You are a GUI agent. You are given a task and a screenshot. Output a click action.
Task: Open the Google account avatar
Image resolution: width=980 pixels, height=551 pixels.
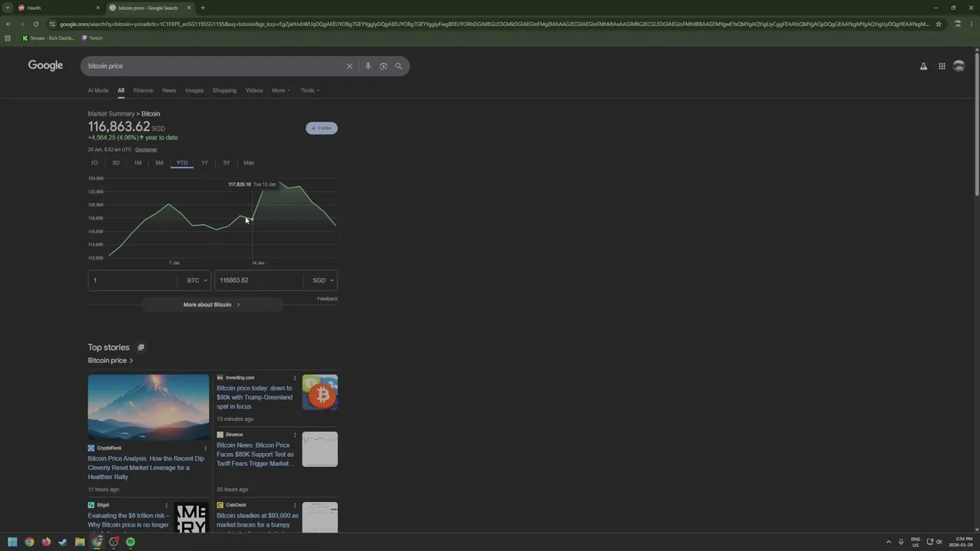[959, 67]
